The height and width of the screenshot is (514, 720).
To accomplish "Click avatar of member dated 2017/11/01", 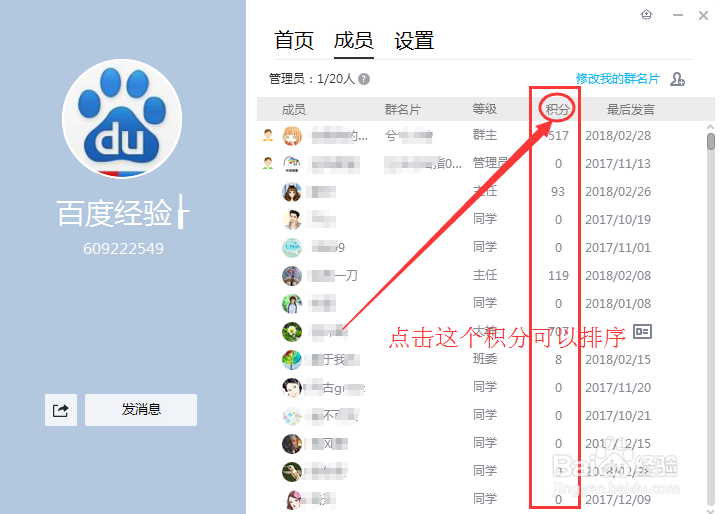I will click(292, 248).
